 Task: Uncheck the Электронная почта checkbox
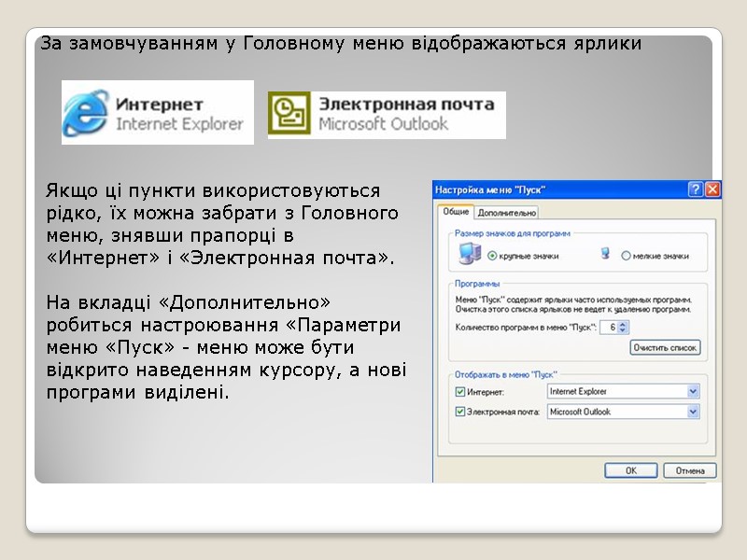(x=459, y=412)
